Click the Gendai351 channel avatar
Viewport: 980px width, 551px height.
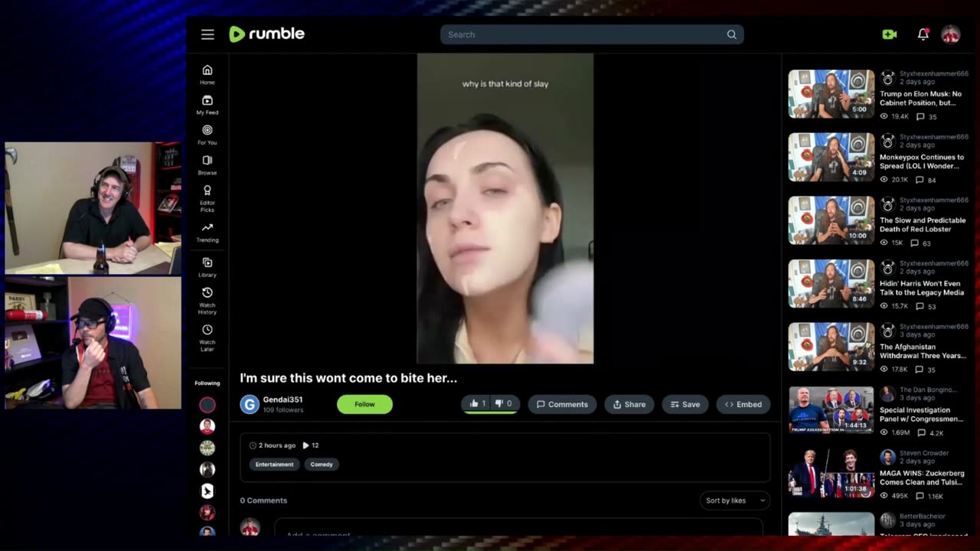click(x=250, y=404)
